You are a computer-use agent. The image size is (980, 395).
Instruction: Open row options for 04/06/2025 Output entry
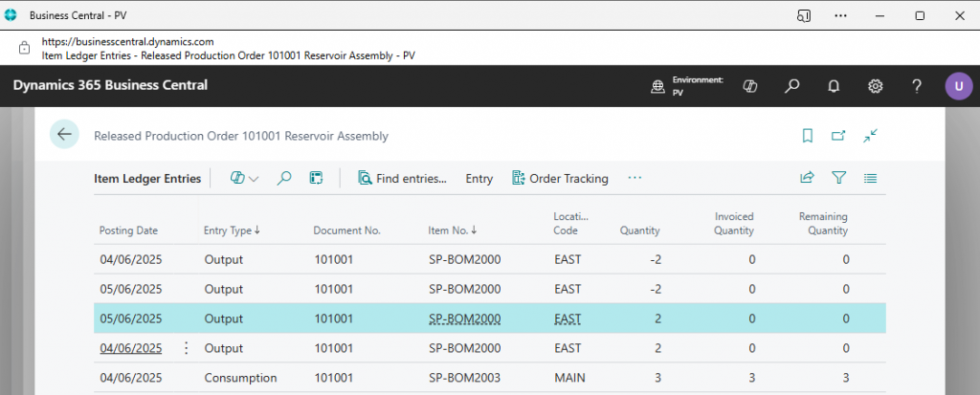(187, 348)
